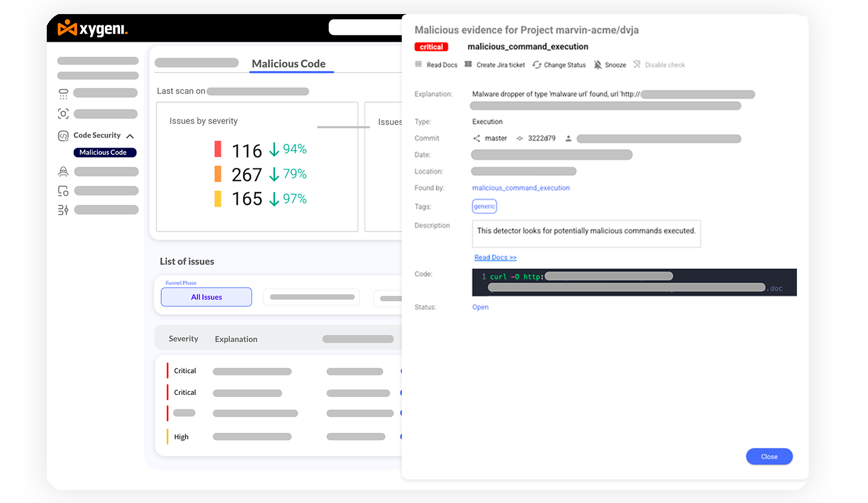Screen dimensions: 868x503
Task: Click the generic tag
Action: coord(484,207)
